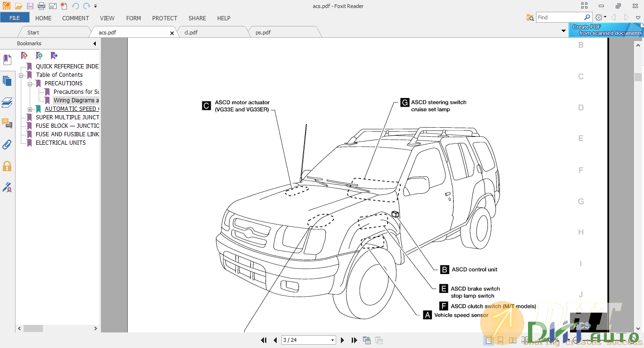644x348 pixels.
Task: Click the delete bookmark icon
Action: [24, 56]
